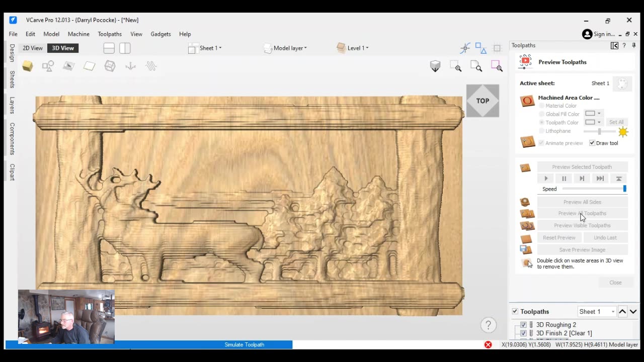Click the vertical split view icon
Viewport: 644px width, 362px height.
(x=125, y=48)
